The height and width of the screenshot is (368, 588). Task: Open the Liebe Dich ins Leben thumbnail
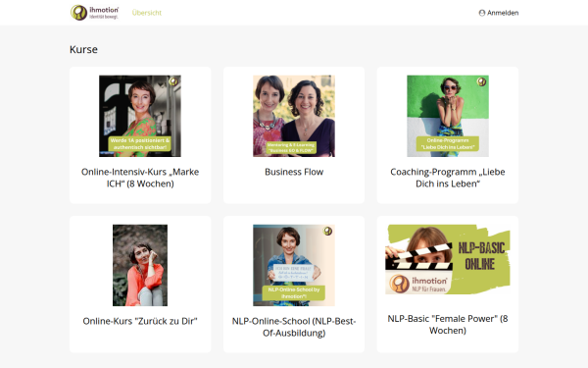[x=448, y=116]
